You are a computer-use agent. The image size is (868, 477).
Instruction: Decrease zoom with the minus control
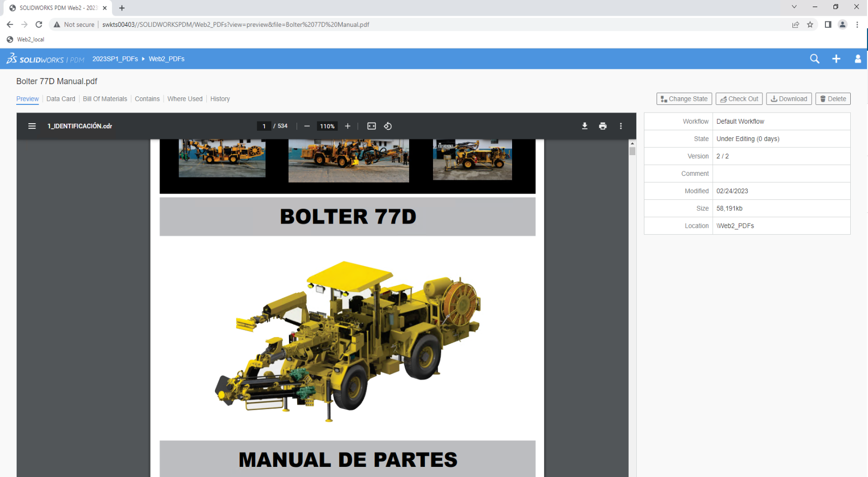point(307,126)
